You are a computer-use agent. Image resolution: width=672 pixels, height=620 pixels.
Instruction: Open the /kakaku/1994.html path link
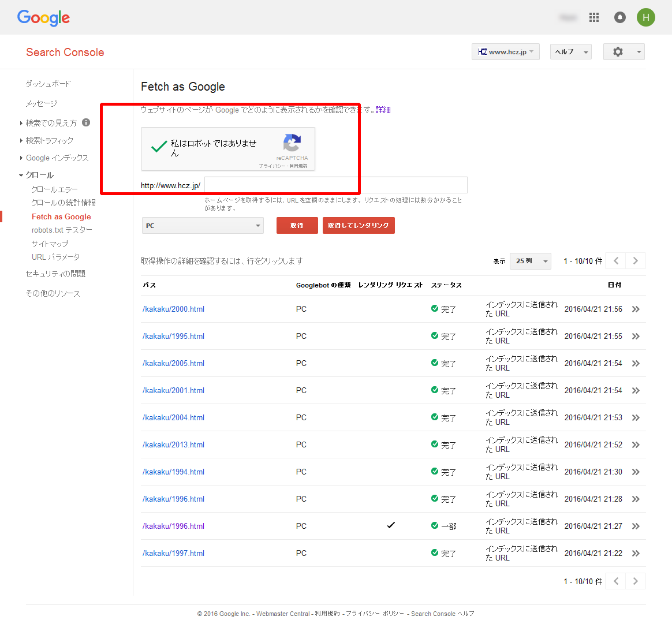click(x=174, y=472)
